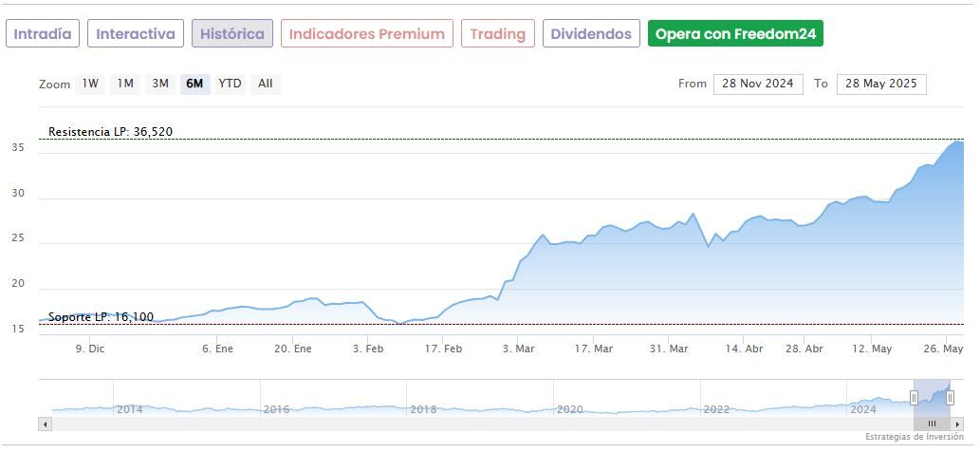This screenshot has width=980, height=453.
Task: Go to the Trading tab
Action: 498,34
